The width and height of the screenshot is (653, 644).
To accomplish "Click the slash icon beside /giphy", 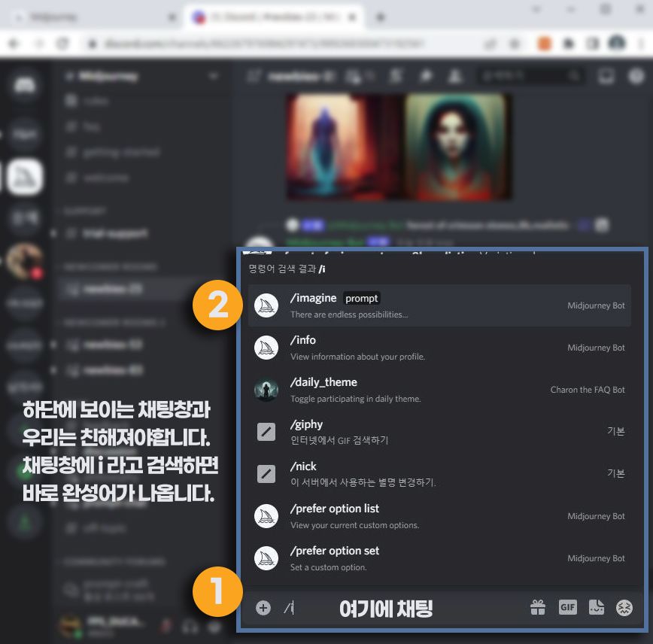I will [266, 432].
